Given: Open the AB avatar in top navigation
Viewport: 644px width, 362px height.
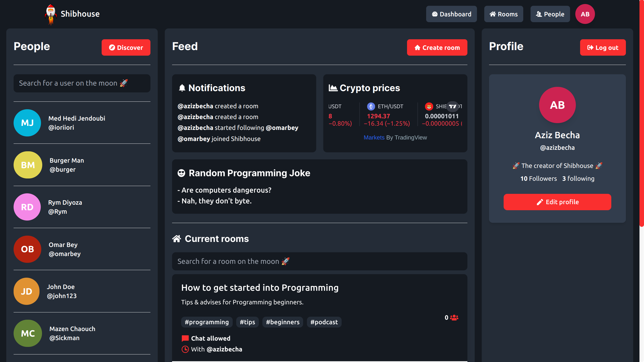Looking at the screenshot, I should (585, 14).
